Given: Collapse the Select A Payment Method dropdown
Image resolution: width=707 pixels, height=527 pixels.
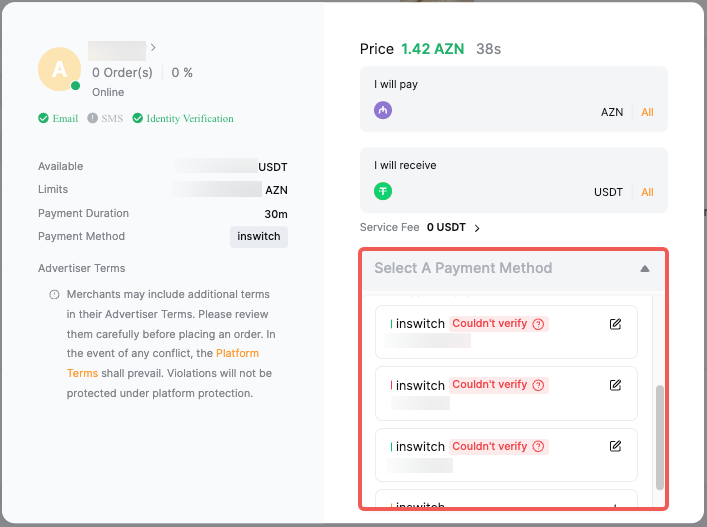Looking at the screenshot, I should pyautogui.click(x=644, y=268).
